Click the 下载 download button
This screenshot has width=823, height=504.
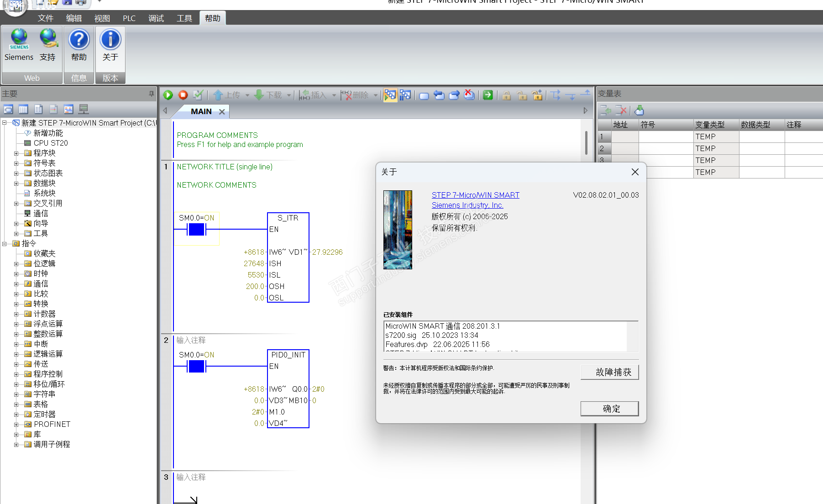click(268, 95)
